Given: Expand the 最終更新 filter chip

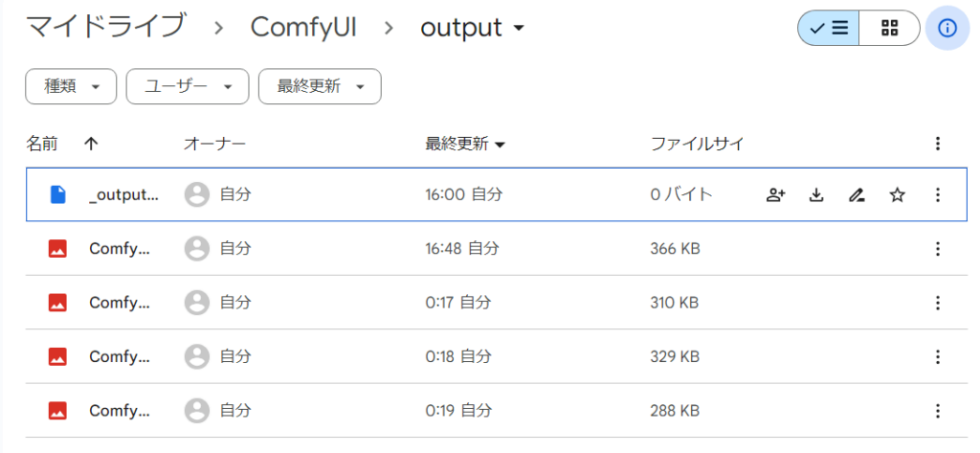Looking at the screenshot, I should [320, 86].
